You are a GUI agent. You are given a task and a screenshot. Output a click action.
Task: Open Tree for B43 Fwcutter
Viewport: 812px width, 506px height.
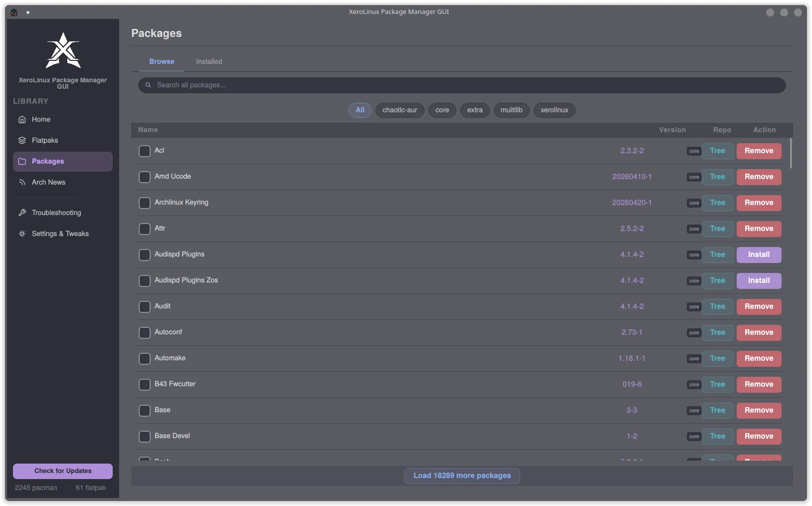pos(717,384)
